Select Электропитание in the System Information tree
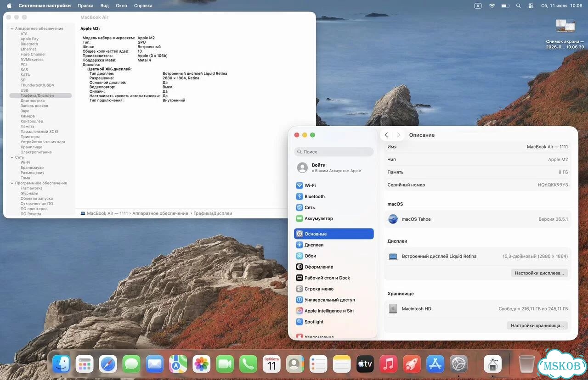Screen dimensions: 588x380 point(36,152)
